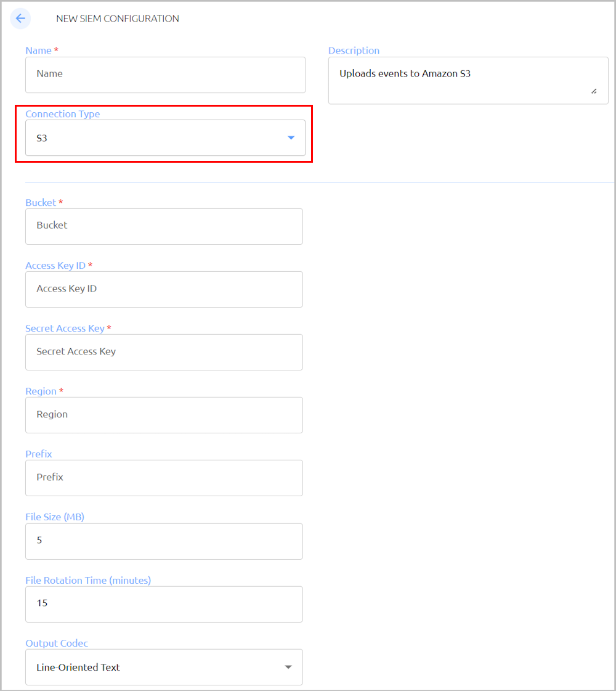Select the Region input field
Image resolution: width=616 pixels, height=691 pixels.
pos(164,415)
